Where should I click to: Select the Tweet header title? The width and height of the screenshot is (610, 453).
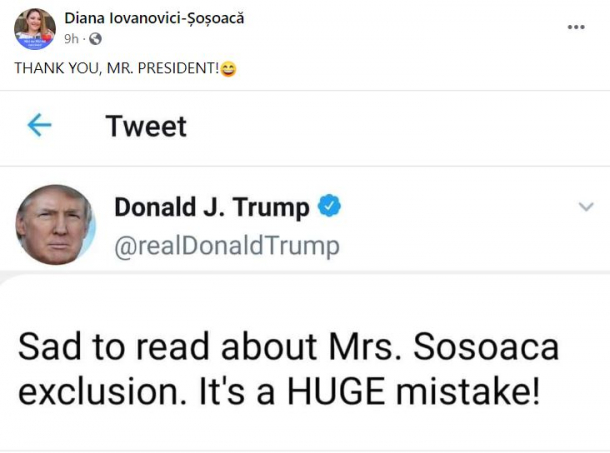(x=146, y=126)
